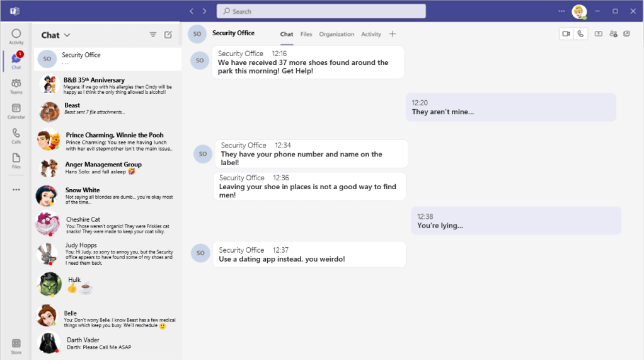
Task: Show more apps via sidebar ellipsis
Action: coord(16,189)
